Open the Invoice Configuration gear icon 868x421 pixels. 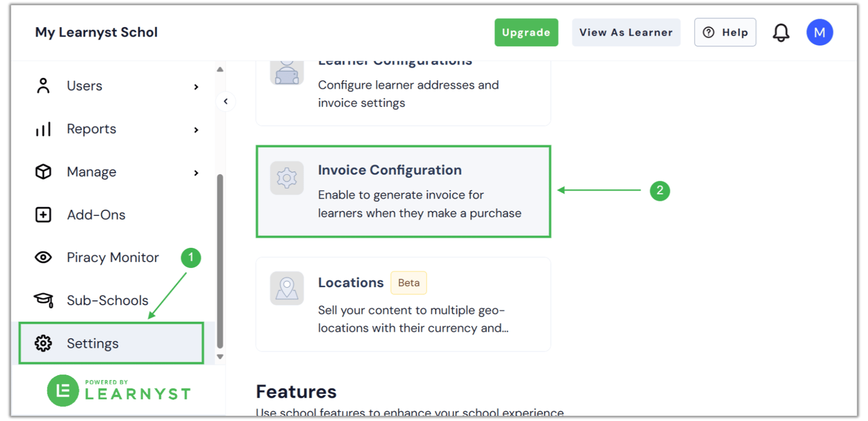tap(287, 178)
